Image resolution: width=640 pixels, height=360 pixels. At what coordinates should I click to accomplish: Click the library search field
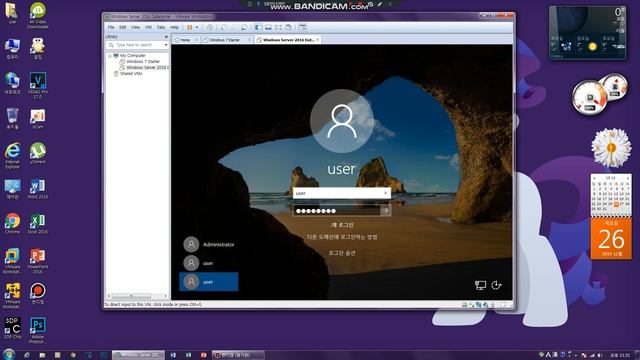[137, 45]
